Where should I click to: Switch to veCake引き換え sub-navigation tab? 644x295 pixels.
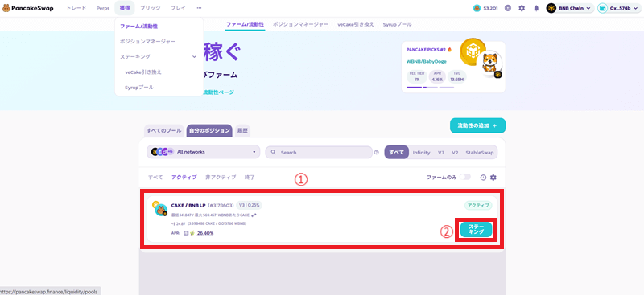click(x=356, y=24)
